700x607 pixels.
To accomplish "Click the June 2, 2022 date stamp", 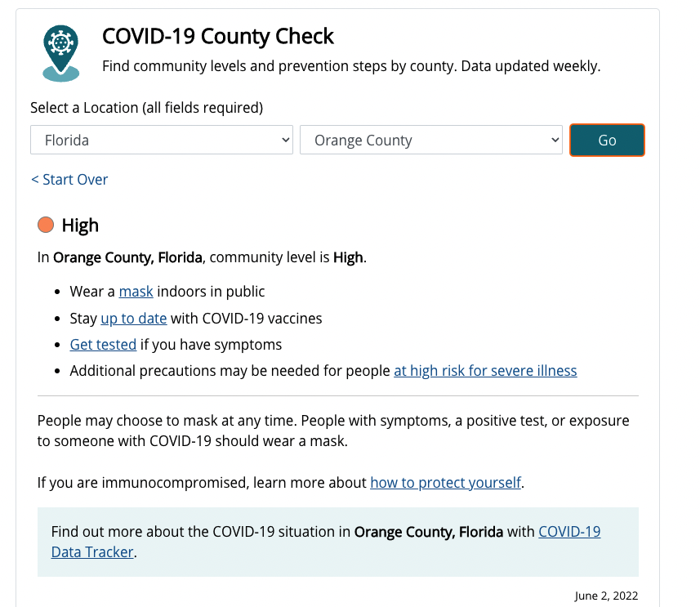I will click(606, 596).
